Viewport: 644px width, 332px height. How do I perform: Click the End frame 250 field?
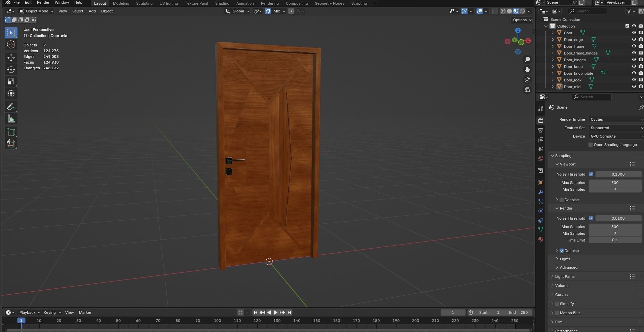point(518,312)
